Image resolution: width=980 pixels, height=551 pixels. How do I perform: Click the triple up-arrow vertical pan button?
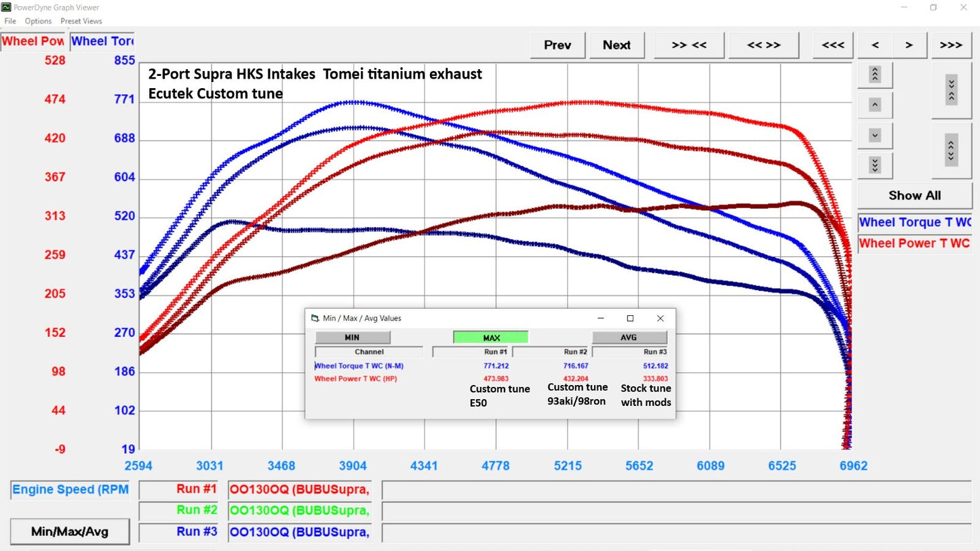tap(875, 75)
